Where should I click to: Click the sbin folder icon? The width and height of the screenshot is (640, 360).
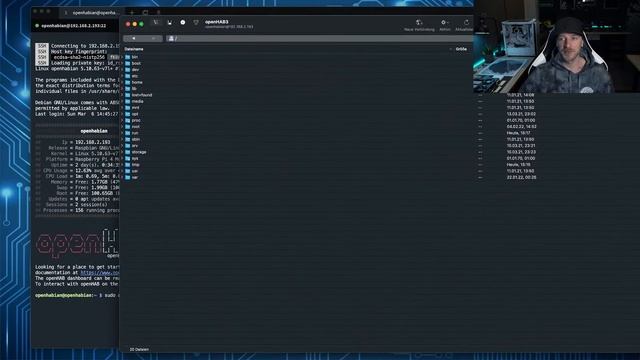tap(128, 139)
